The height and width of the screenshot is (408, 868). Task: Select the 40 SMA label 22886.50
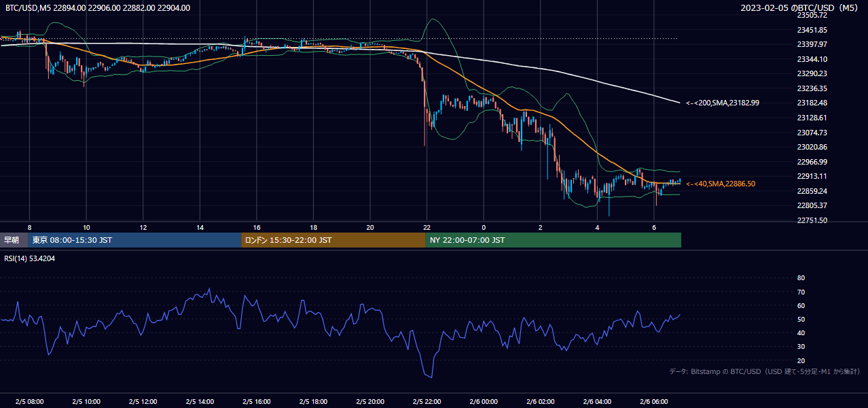coord(721,184)
